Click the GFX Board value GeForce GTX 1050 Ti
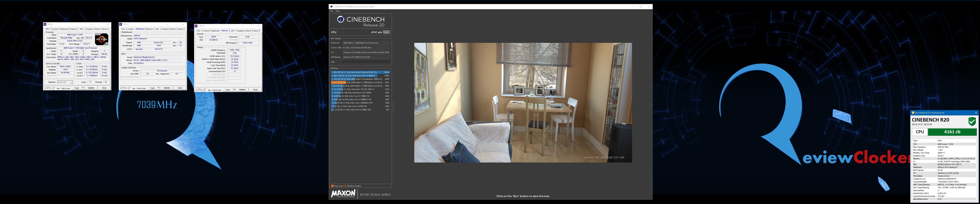The image size is (980, 204). (366, 57)
